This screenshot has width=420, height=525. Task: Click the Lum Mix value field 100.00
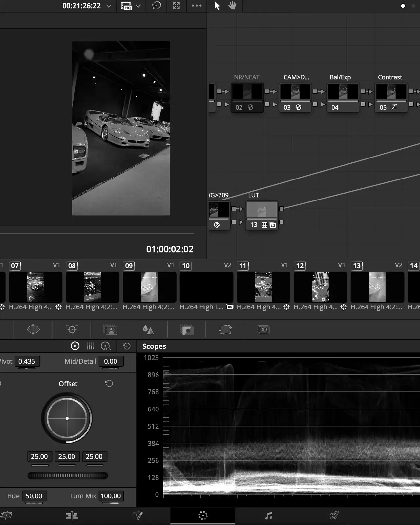[x=111, y=496]
